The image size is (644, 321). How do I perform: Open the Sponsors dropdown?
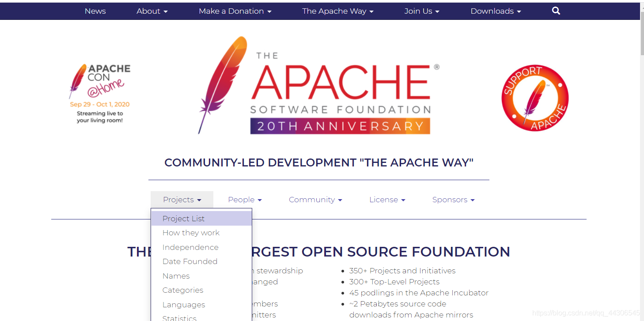click(x=453, y=200)
